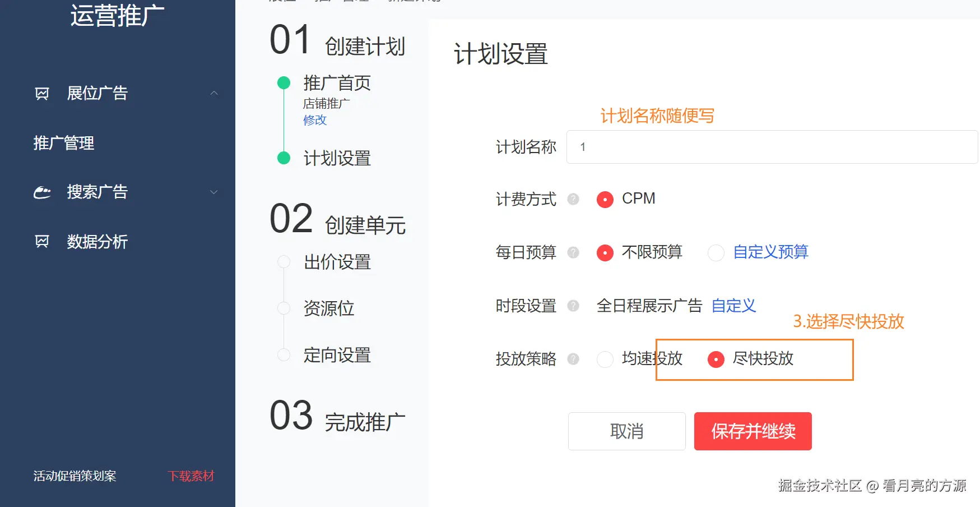The image size is (980, 507).
Task: Open the 搜索广告 sidebar menu
Action: (x=97, y=192)
